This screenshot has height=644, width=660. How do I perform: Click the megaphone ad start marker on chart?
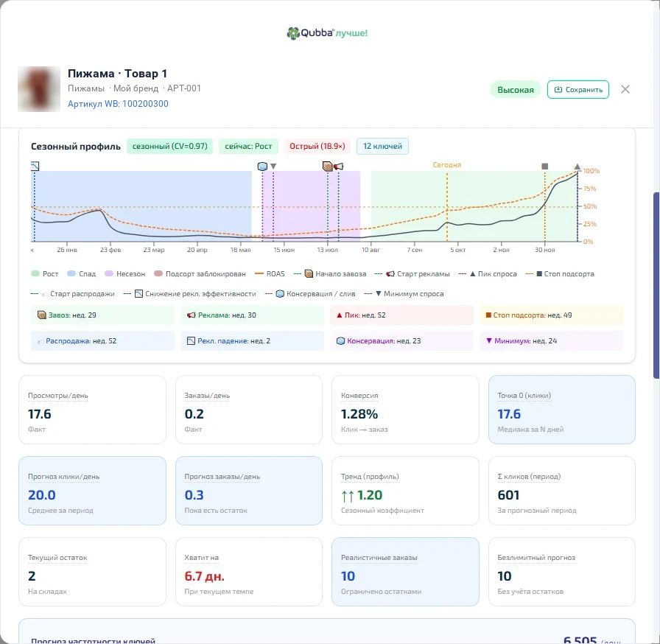338,167
